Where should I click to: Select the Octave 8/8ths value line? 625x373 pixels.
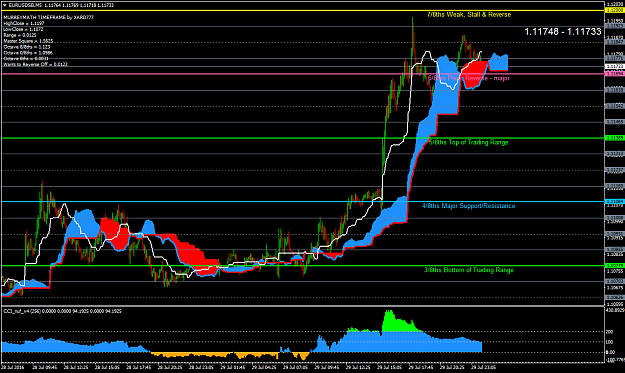27,47
